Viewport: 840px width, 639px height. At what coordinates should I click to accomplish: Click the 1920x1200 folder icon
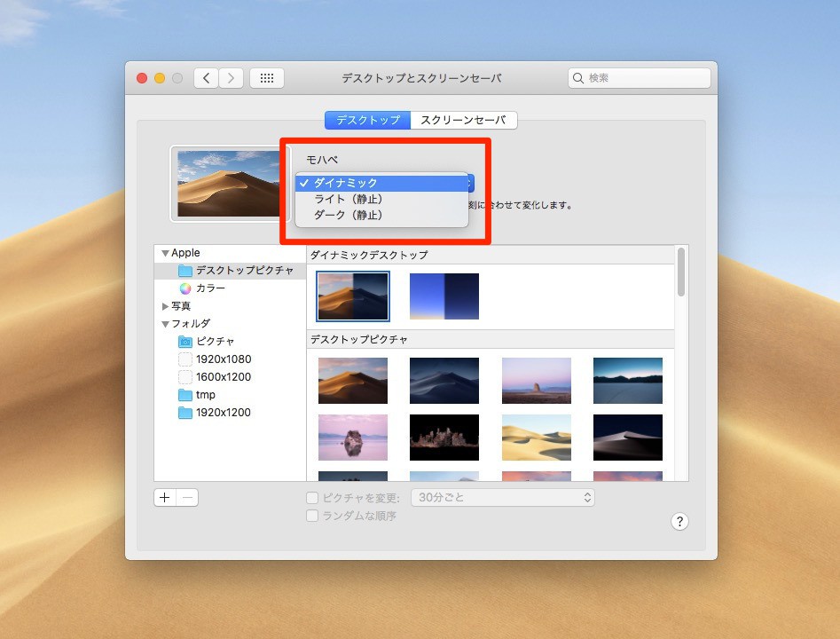[x=184, y=413]
